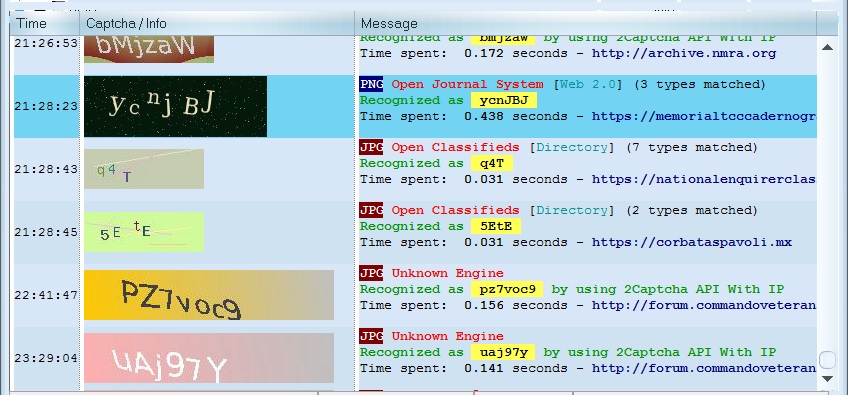848x395 pixels.
Task: Click the scrollbar down arrow
Action: click(x=827, y=378)
